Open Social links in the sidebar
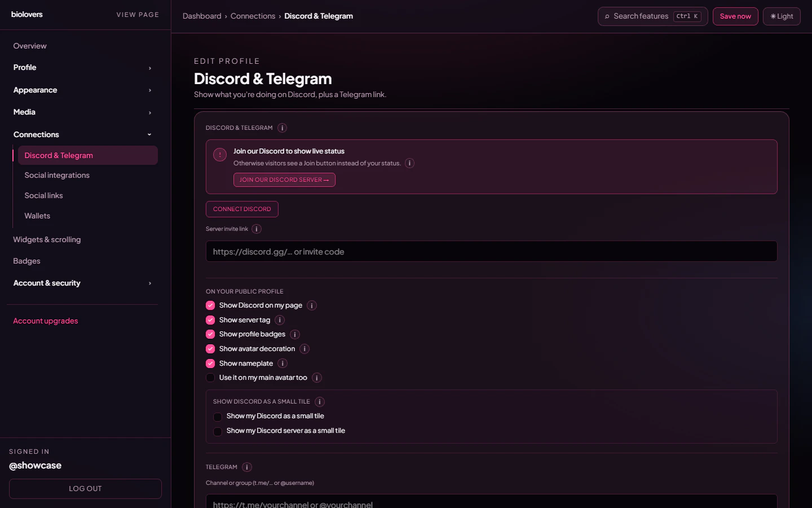Viewport: 812px width, 508px height. click(x=43, y=195)
